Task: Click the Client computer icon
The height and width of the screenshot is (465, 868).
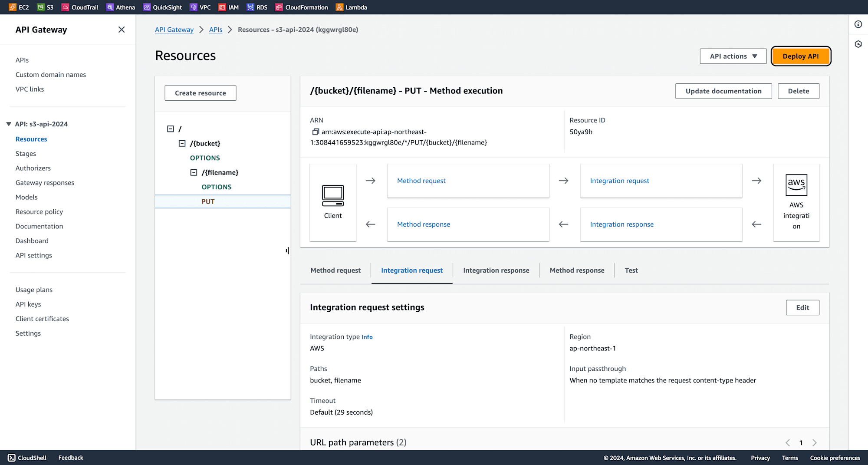Action: coord(333,195)
